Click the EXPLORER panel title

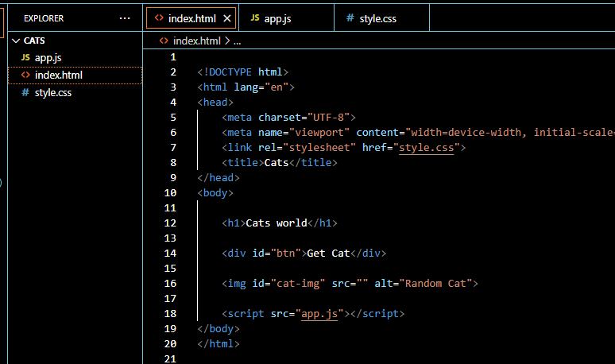[44, 17]
